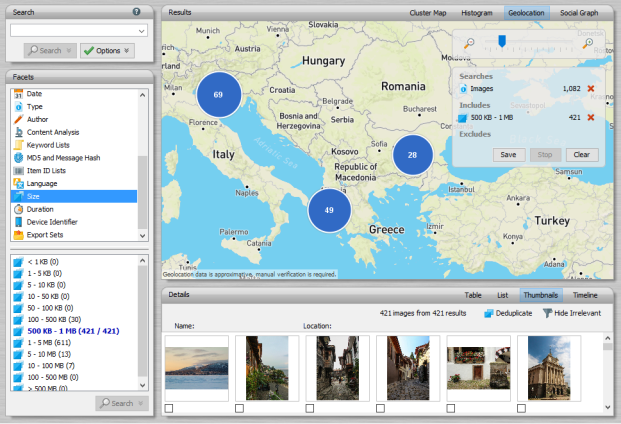Image resolution: width=621 pixels, height=424 pixels.
Task: Tick the checkbox under the second thumbnail
Action: click(240, 408)
